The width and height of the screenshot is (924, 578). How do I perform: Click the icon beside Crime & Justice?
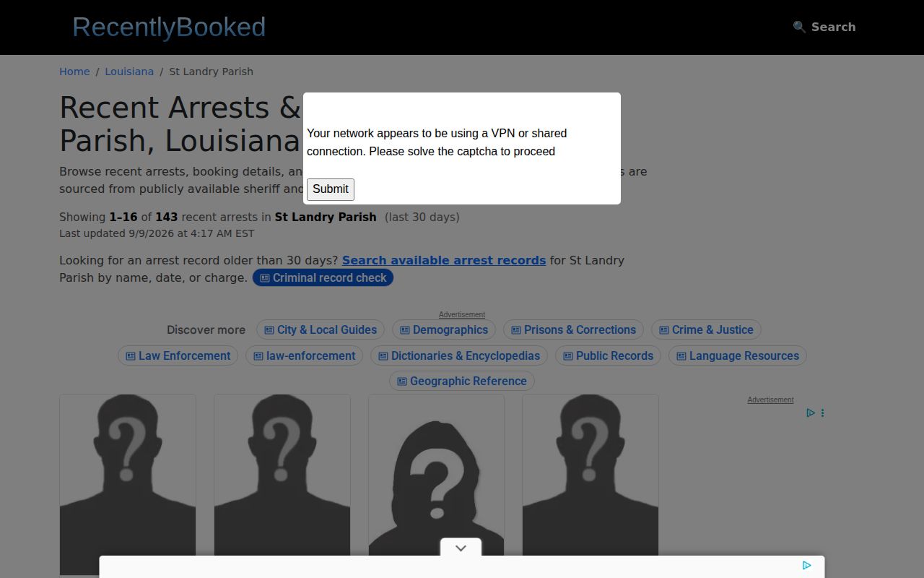[663, 330]
